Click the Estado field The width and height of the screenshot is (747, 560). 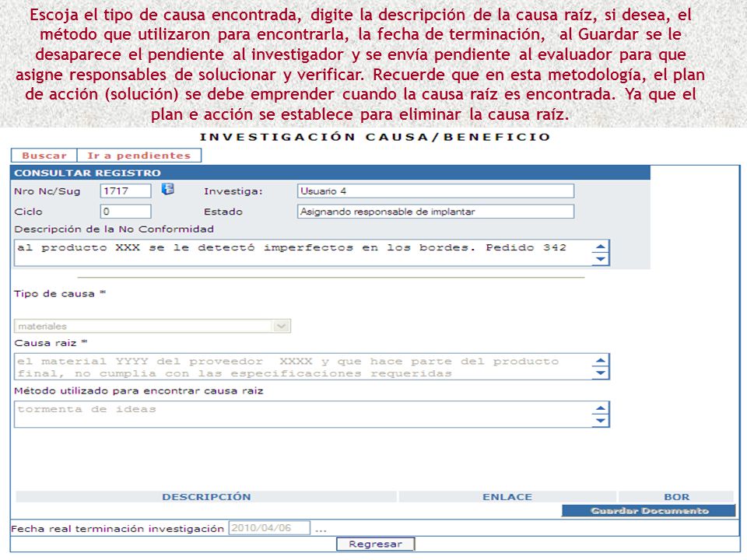point(436,212)
